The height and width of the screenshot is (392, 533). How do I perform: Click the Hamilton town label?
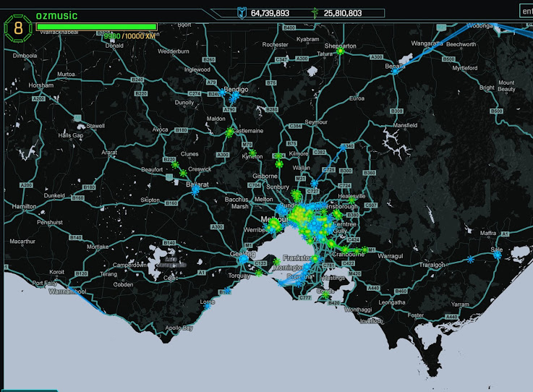(24, 206)
